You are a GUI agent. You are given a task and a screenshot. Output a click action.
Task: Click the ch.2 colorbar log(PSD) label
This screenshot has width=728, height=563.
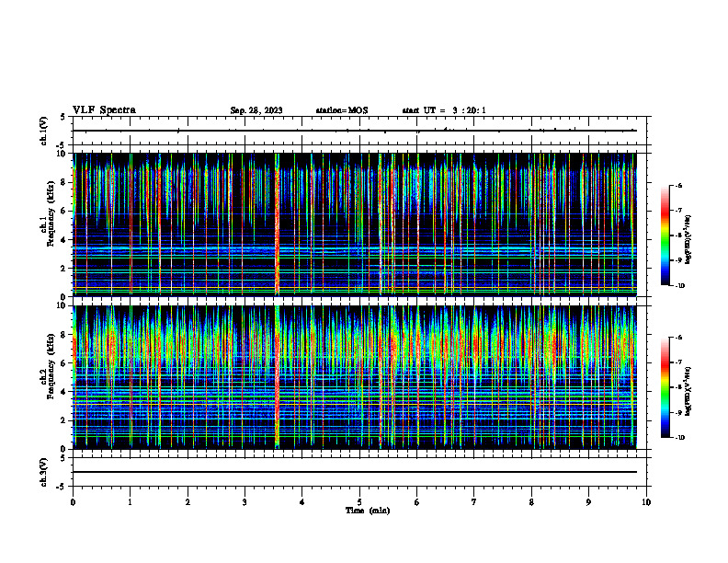(688, 391)
